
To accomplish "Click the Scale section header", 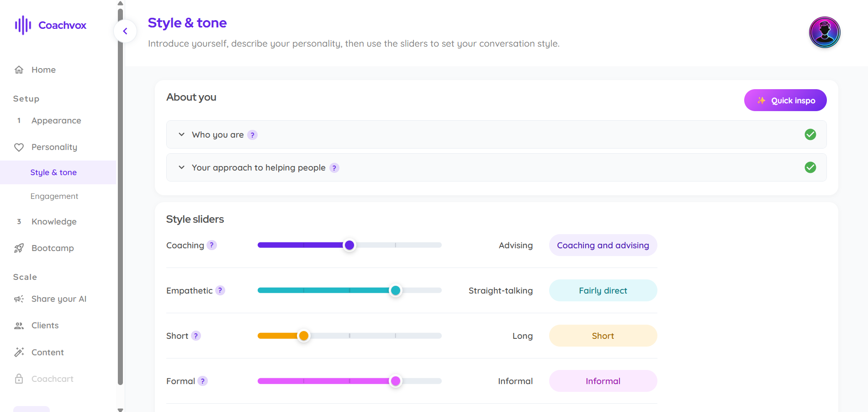I will pos(25,277).
